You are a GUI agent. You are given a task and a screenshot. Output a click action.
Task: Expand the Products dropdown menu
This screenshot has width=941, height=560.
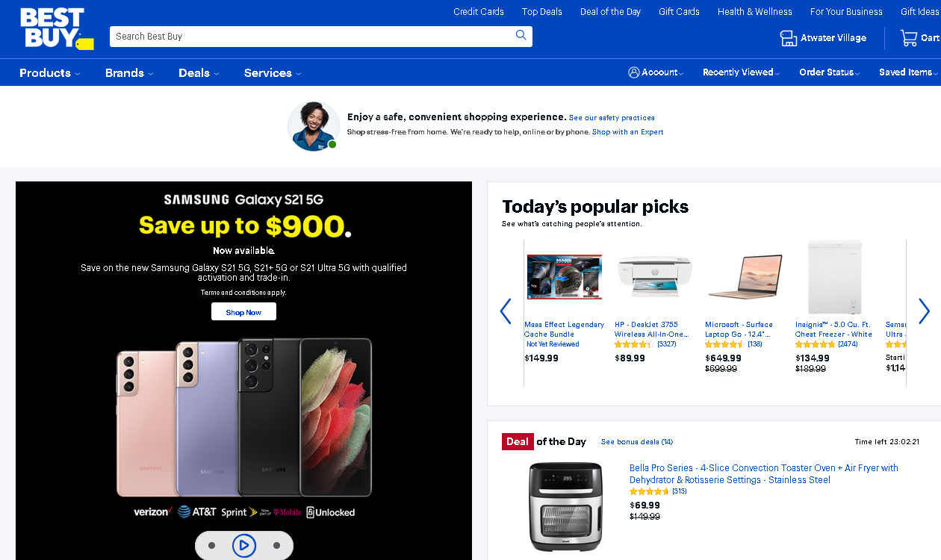click(50, 73)
